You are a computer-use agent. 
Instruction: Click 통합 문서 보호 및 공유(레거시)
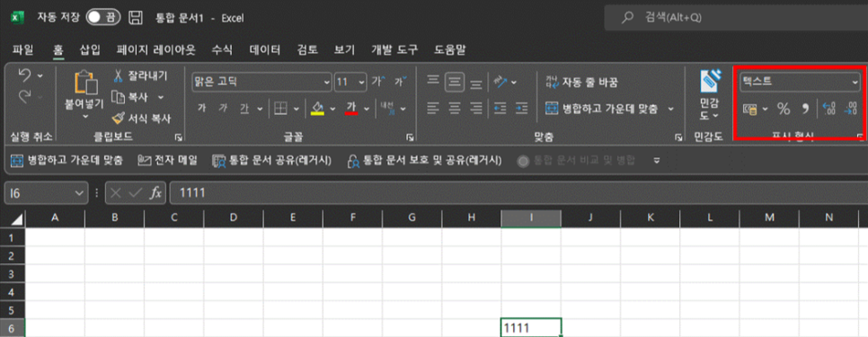[x=424, y=161]
